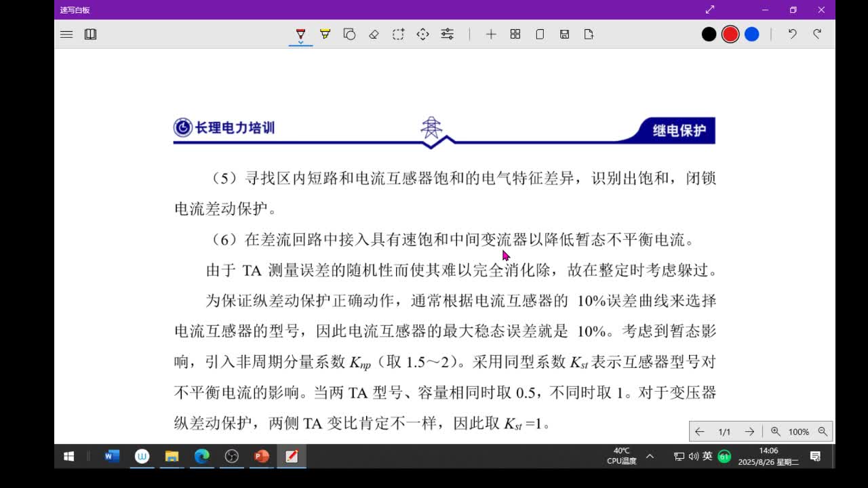The width and height of the screenshot is (868, 488).
Task: Pick the red ink color
Action: 730,34
